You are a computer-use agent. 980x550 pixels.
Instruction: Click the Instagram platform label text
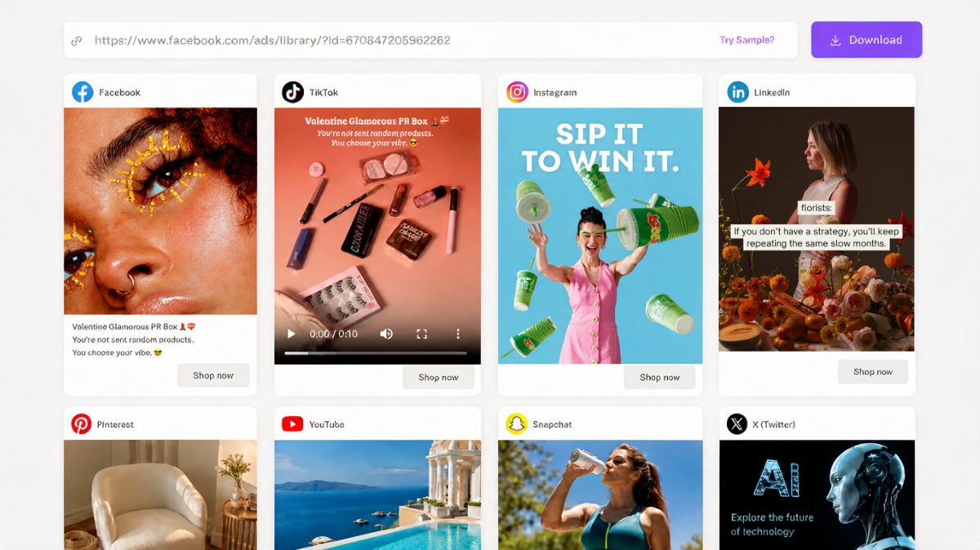(x=555, y=92)
